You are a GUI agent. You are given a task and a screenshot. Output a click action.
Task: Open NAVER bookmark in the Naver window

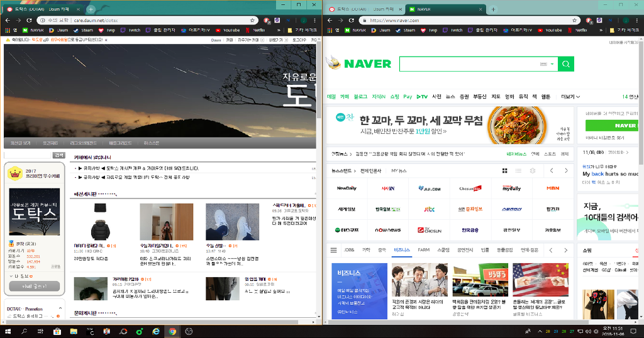click(x=355, y=30)
